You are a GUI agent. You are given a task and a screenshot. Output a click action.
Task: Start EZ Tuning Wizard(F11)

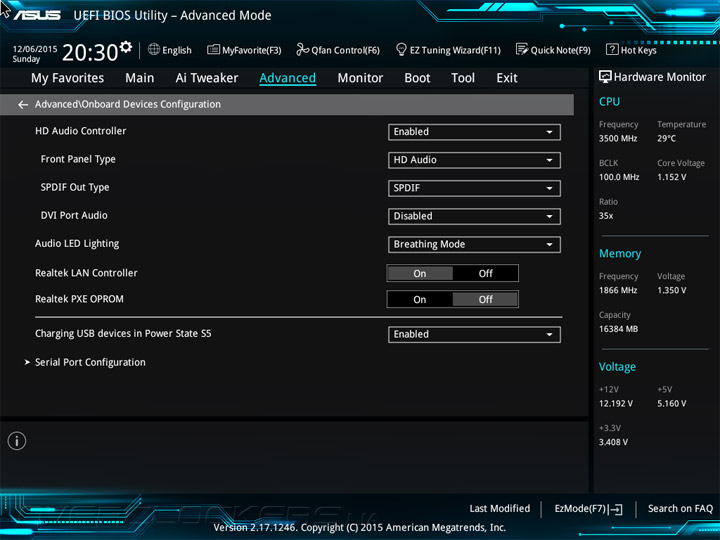pyautogui.click(x=448, y=50)
